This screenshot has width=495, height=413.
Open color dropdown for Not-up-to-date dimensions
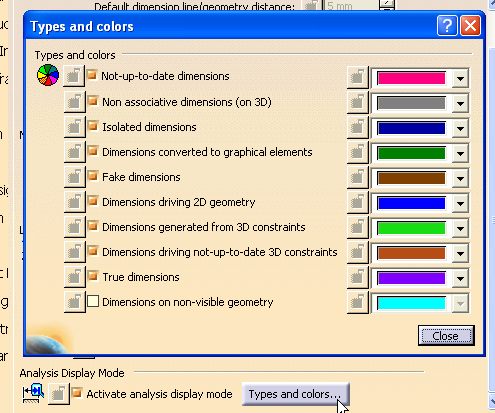(460, 78)
